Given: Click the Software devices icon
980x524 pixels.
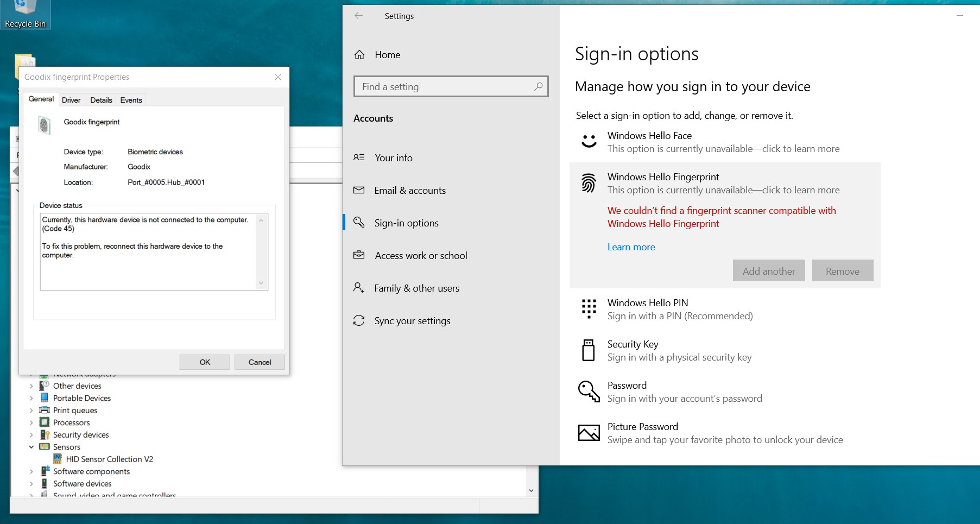Looking at the screenshot, I should (45, 483).
